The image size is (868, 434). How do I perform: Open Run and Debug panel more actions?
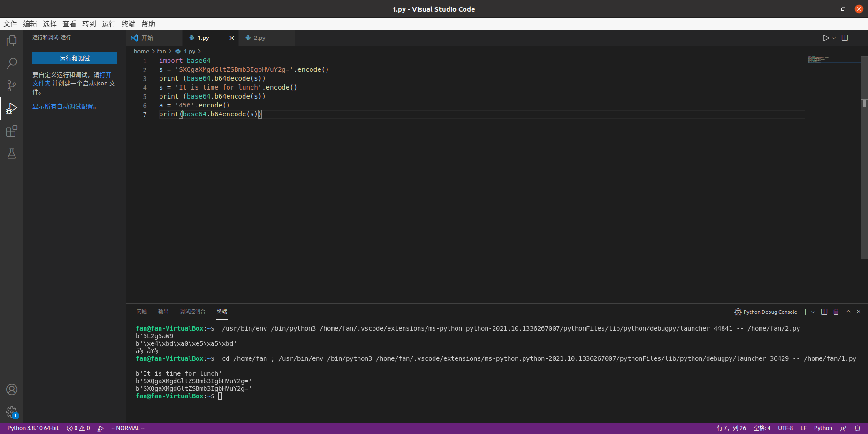click(x=115, y=38)
